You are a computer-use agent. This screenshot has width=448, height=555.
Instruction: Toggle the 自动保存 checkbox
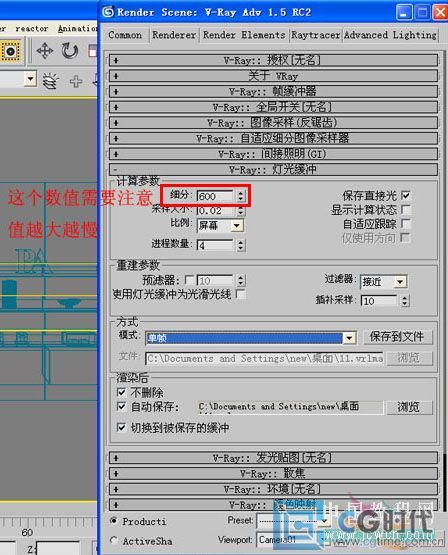(x=121, y=406)
